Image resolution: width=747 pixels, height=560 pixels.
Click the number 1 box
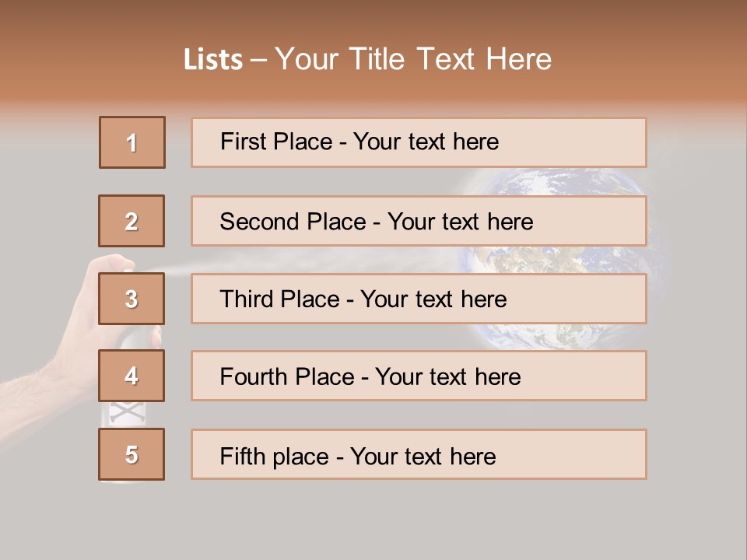[x=132, y=142]
